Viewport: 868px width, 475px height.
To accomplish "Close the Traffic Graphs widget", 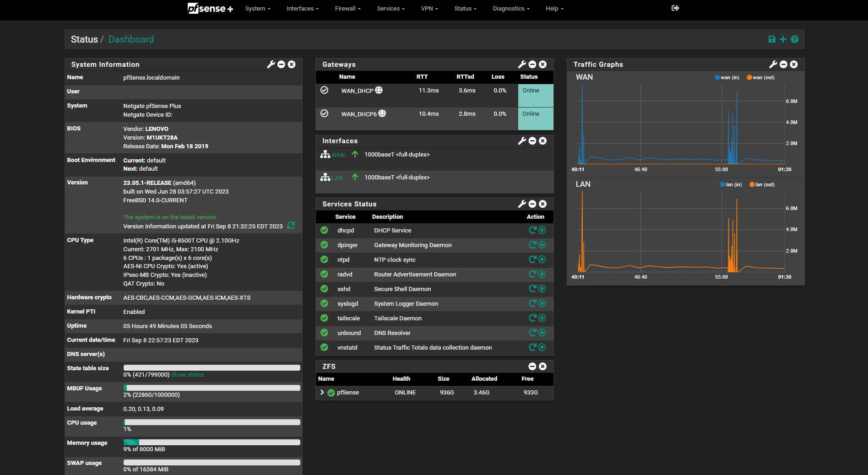I will click(794, 65).
